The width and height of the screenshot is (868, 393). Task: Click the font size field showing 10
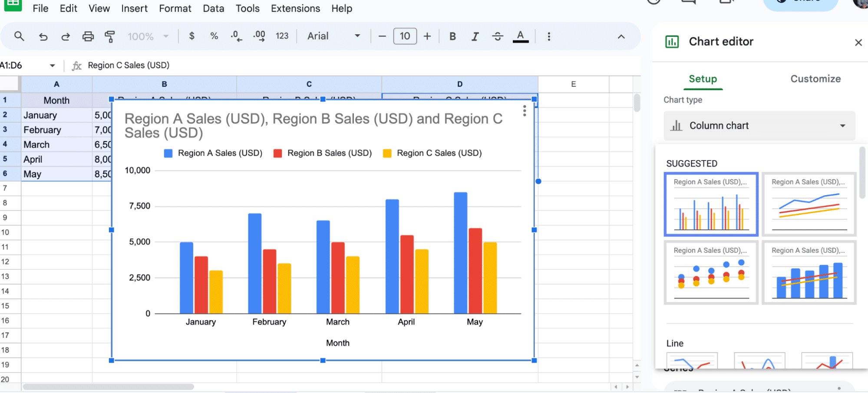point(405,36)
